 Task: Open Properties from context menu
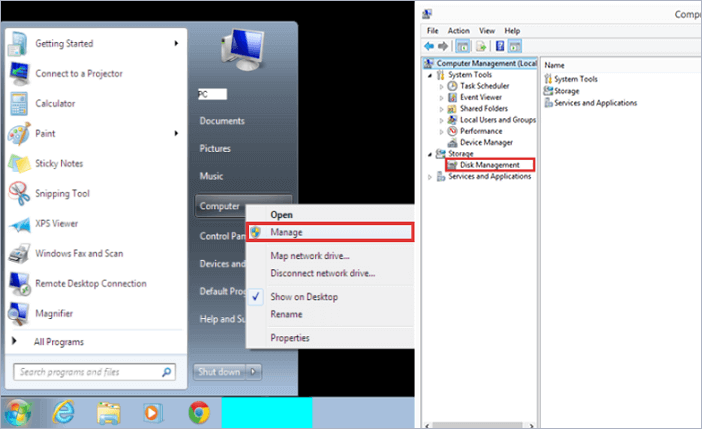click(x=330, y=338)
